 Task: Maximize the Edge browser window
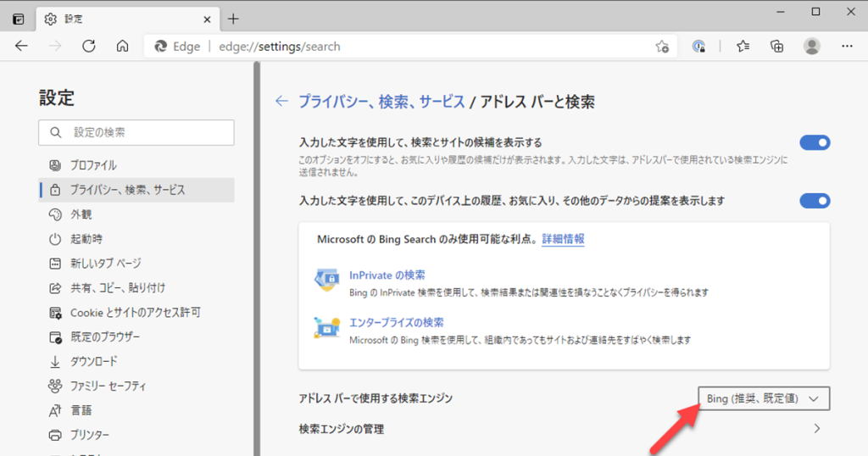point(816,12)
